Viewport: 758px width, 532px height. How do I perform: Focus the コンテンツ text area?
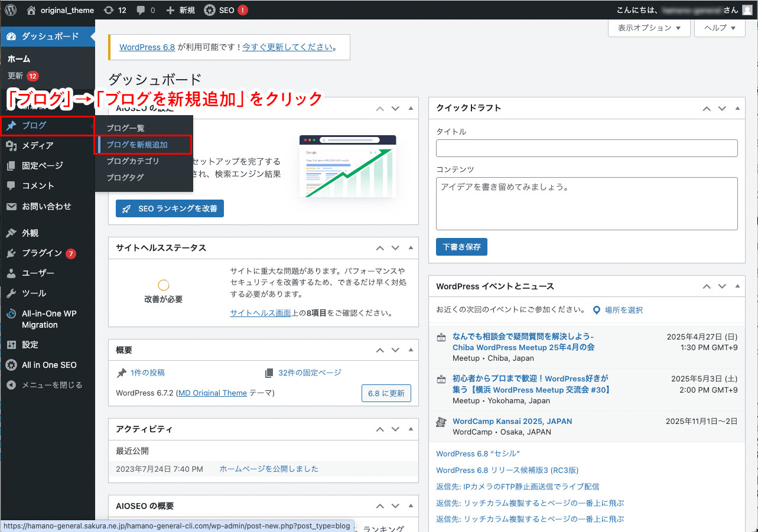[587, 204]
